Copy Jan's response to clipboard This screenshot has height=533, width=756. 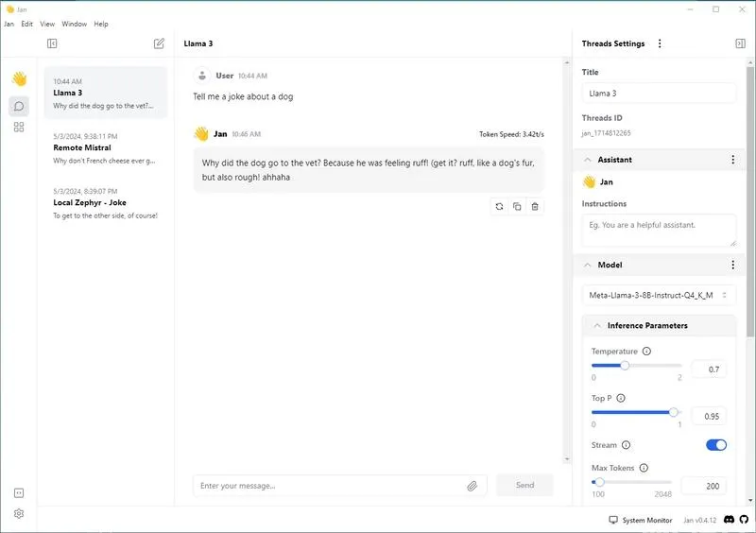point(517,206)
